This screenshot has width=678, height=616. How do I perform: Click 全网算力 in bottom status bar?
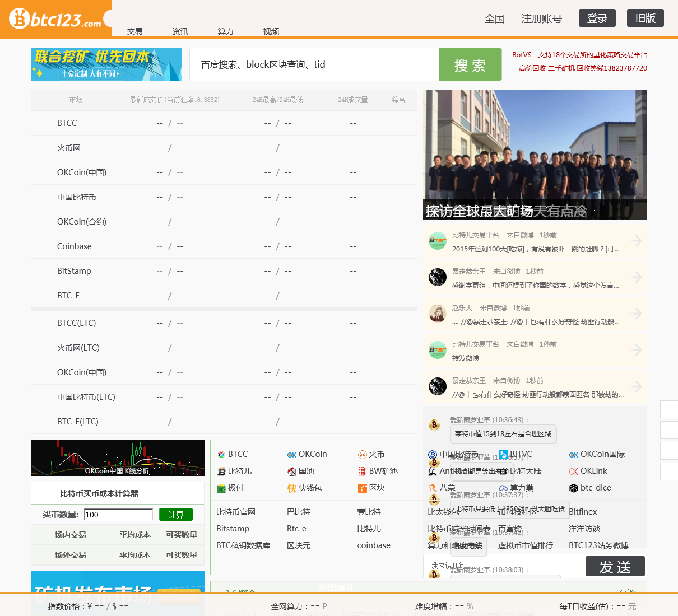299,606
